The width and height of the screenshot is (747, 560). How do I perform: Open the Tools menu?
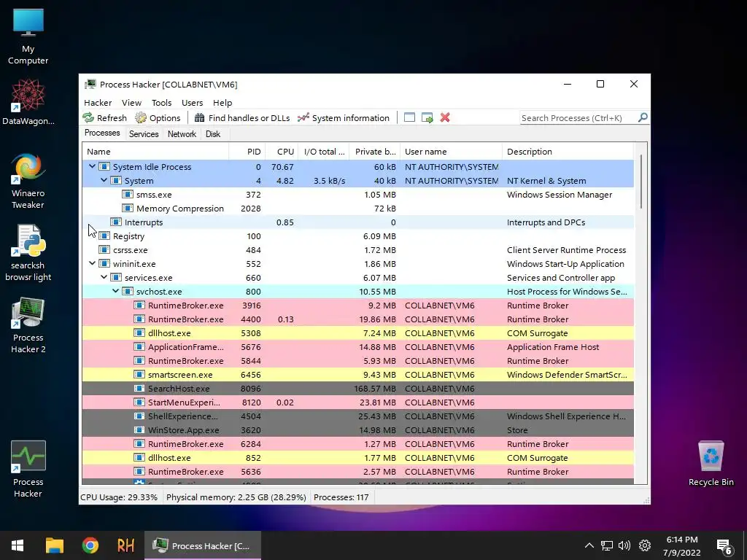coord(161,103)
